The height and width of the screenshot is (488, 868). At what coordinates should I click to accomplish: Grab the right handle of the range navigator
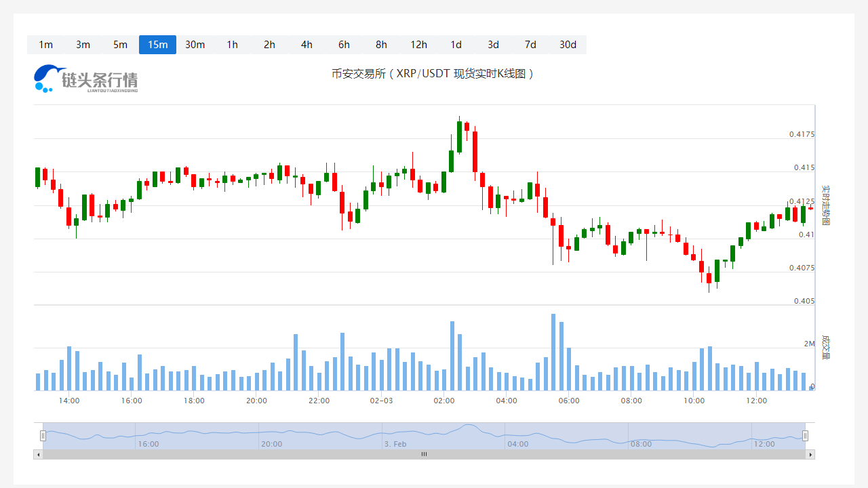(806, 436)
